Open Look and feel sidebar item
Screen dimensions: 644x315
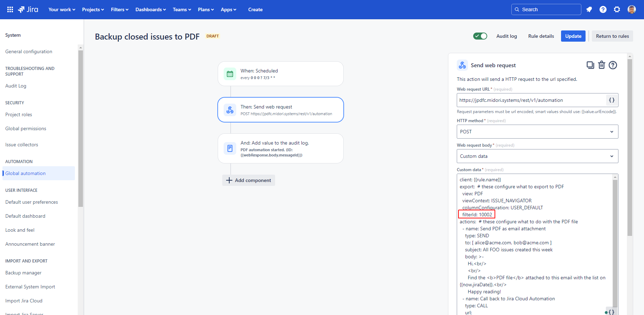click(x=20, y=230)
